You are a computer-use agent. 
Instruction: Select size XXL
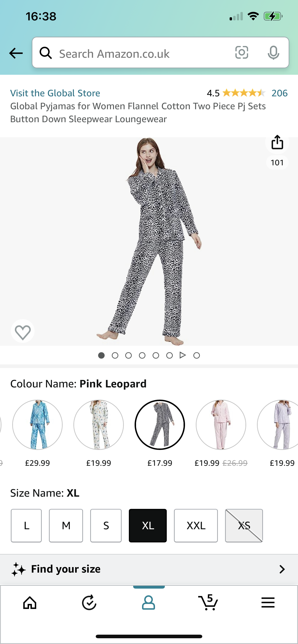tap(196, 525)
